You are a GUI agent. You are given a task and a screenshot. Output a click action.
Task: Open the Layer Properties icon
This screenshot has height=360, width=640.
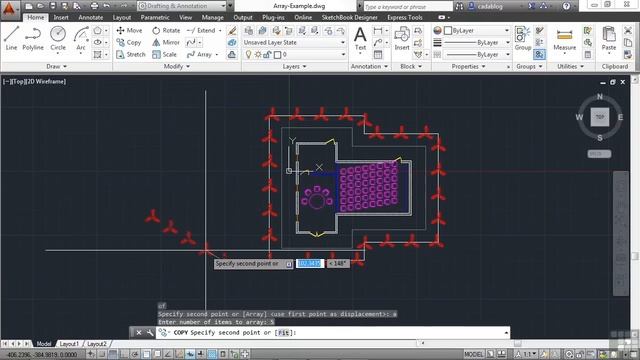[x=249, y=31]
